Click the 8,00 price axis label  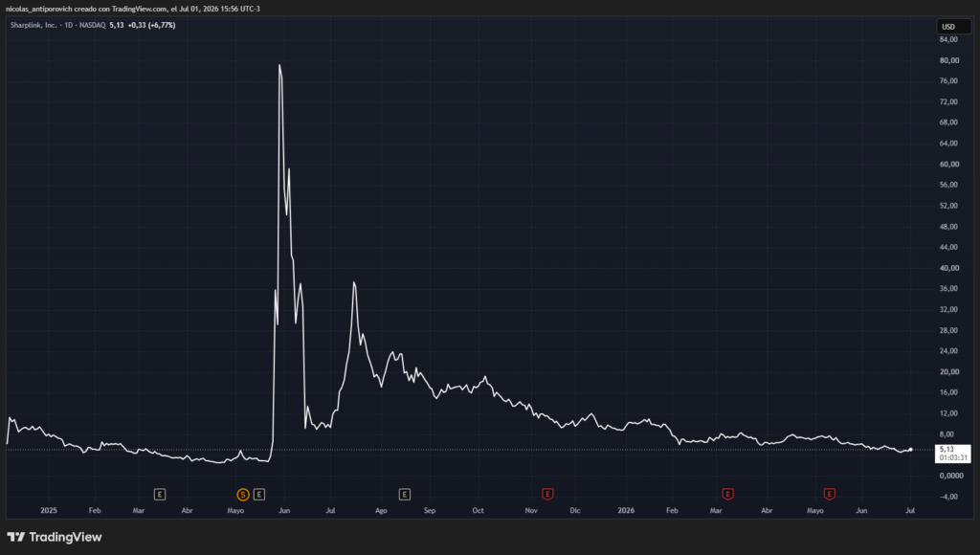click(947, 434)
